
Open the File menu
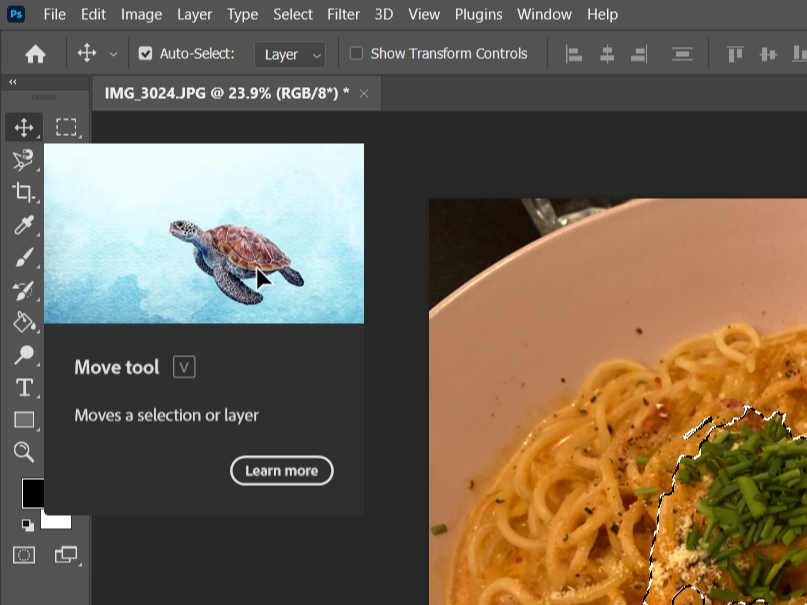click(x=55, y=14)
